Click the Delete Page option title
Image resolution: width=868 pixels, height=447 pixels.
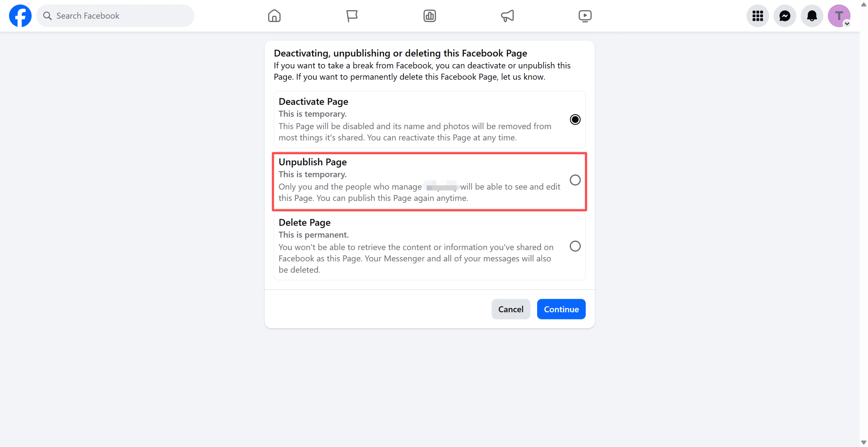click(304, 222)
